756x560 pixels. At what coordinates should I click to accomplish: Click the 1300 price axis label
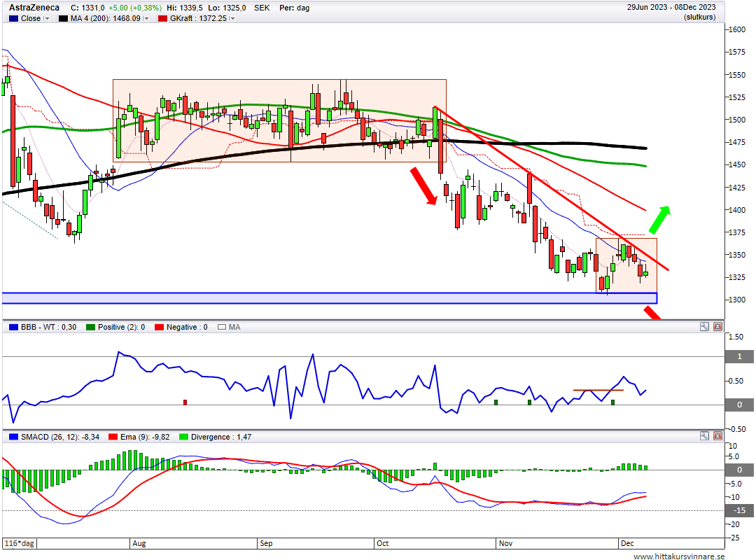pyautogui.click(x=736, y=300)
